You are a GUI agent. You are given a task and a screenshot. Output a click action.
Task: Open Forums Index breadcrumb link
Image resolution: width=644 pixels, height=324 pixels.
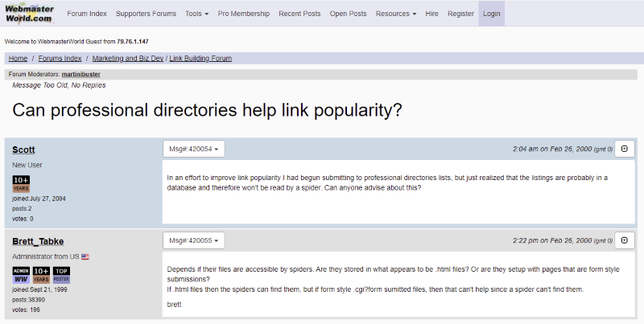point(60,58)
